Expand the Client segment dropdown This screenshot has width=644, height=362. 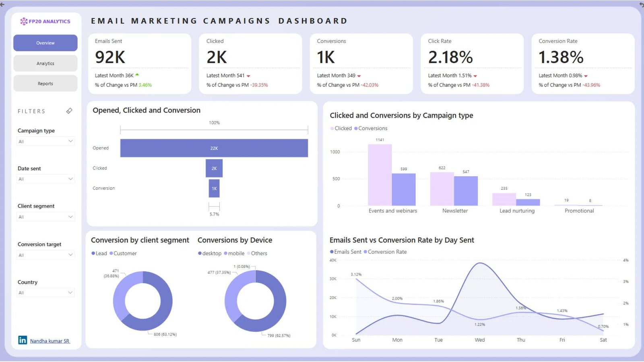point(45,217)
